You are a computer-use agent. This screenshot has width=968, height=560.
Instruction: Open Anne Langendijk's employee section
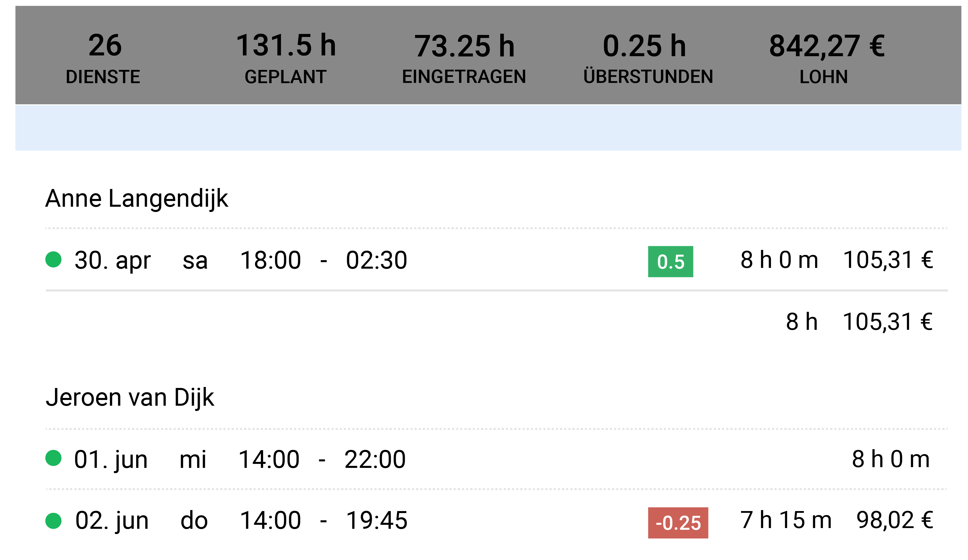[x=137, y=198]
